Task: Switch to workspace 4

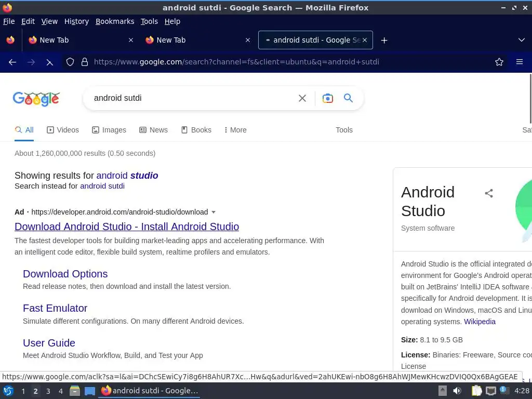Action: [61, 391]
